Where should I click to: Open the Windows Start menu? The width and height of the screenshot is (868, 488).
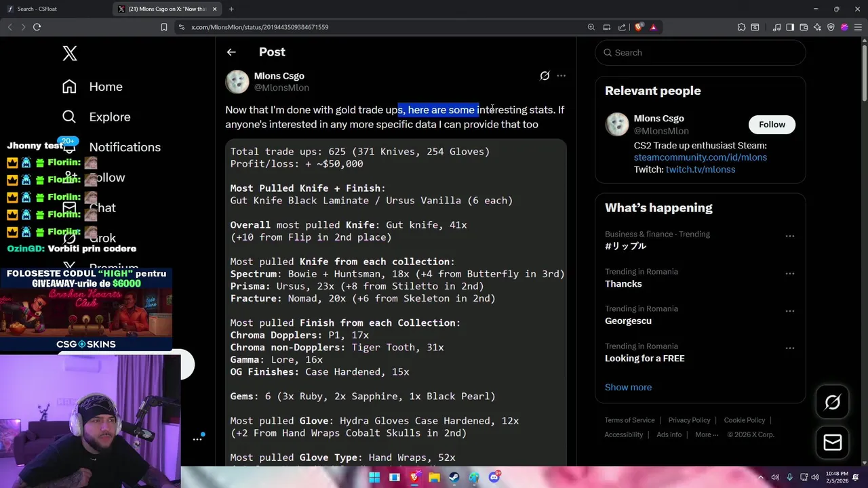(x=374, y=477)
